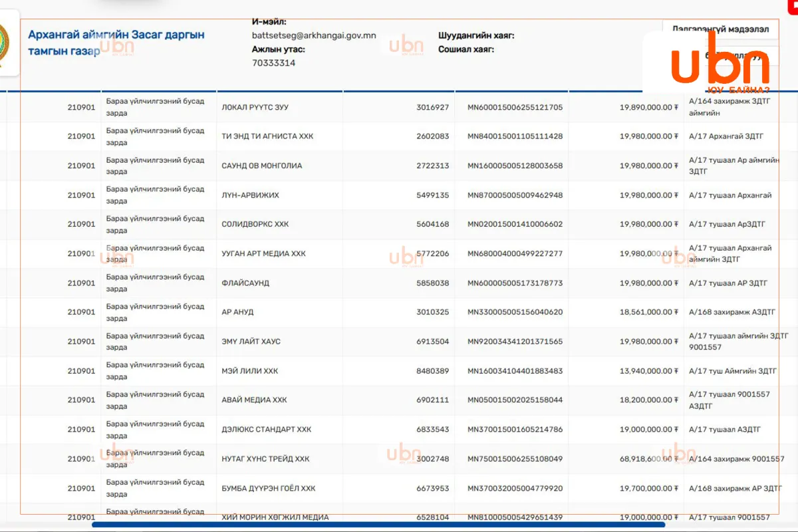This screenshot has width=798, height=532.
Task: Click the battsetseg@arkhangai.gov.mn email address
Action: tap(314, 36)
